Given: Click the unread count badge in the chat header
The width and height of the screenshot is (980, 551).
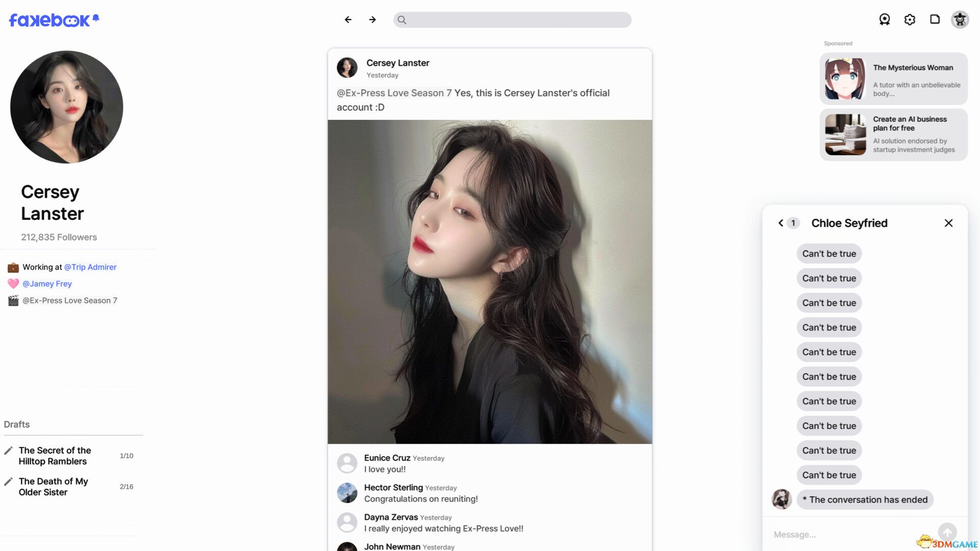Looking at the screenshot, I should (x=793, y=223).
